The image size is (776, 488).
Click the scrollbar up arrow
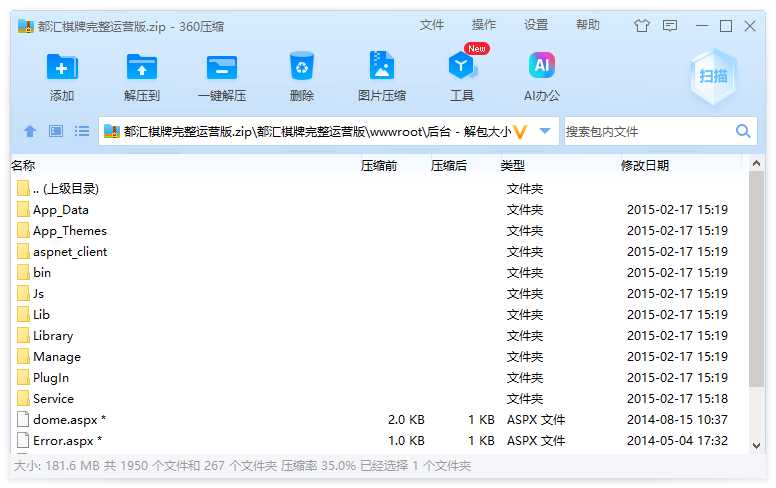click(x=756, y=163)
